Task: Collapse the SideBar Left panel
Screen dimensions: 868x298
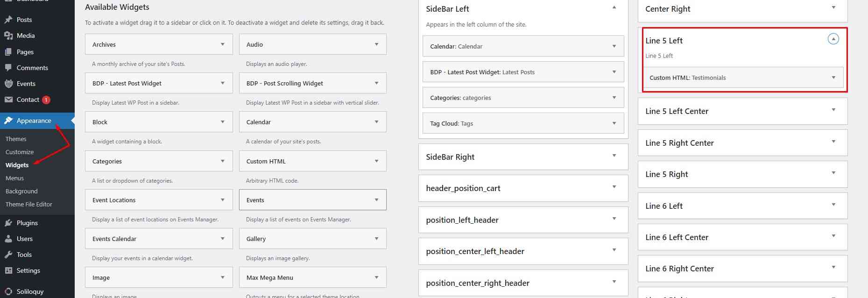Action: (x=614, y=7)
